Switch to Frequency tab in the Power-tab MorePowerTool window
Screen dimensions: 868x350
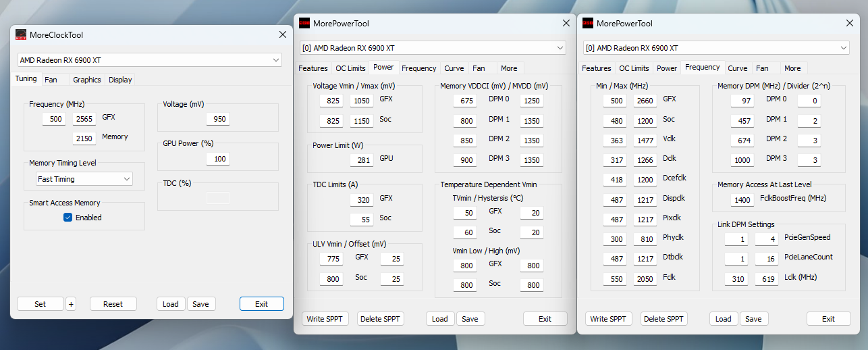(x=419, y=68)
